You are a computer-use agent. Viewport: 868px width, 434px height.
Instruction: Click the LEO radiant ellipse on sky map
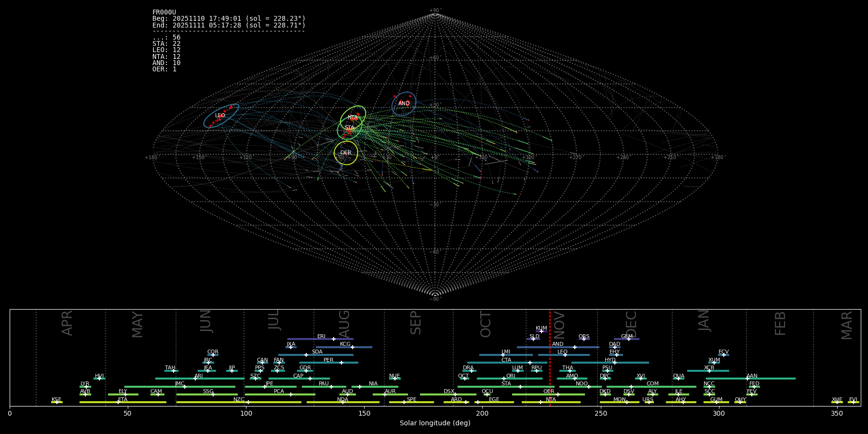click(x=221, y=116)
